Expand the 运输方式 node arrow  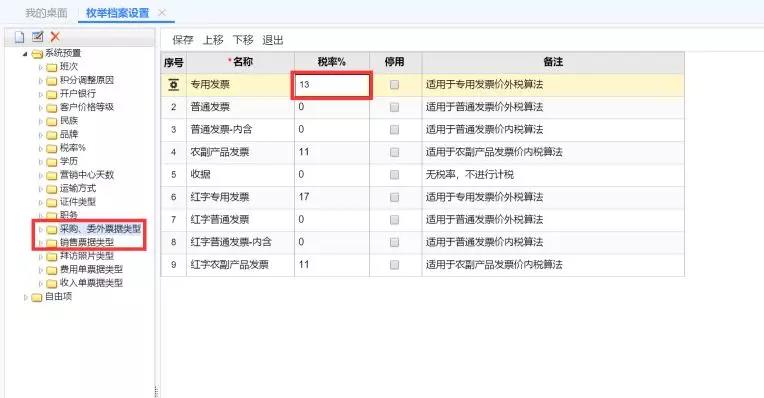pyautogui.click(x=41, y=189)
